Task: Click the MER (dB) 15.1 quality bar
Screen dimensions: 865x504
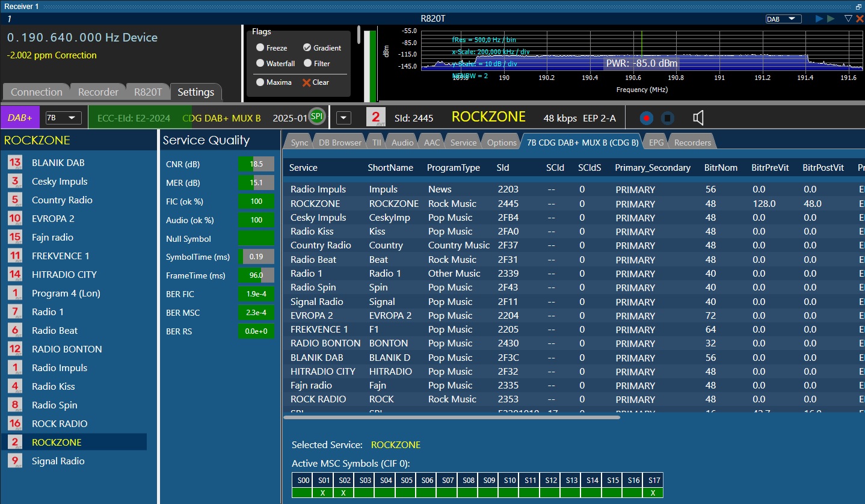Action: (x=256, y=182)
